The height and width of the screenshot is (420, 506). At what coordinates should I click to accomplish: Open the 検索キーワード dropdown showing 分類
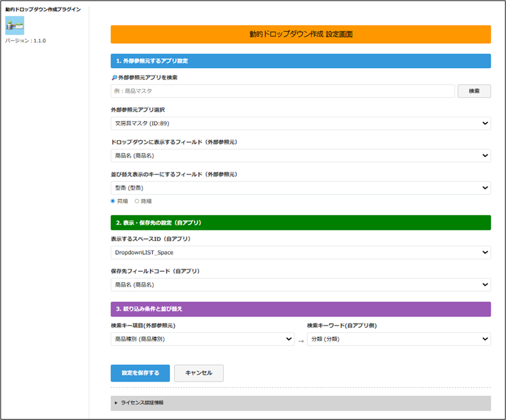(398, 339)
